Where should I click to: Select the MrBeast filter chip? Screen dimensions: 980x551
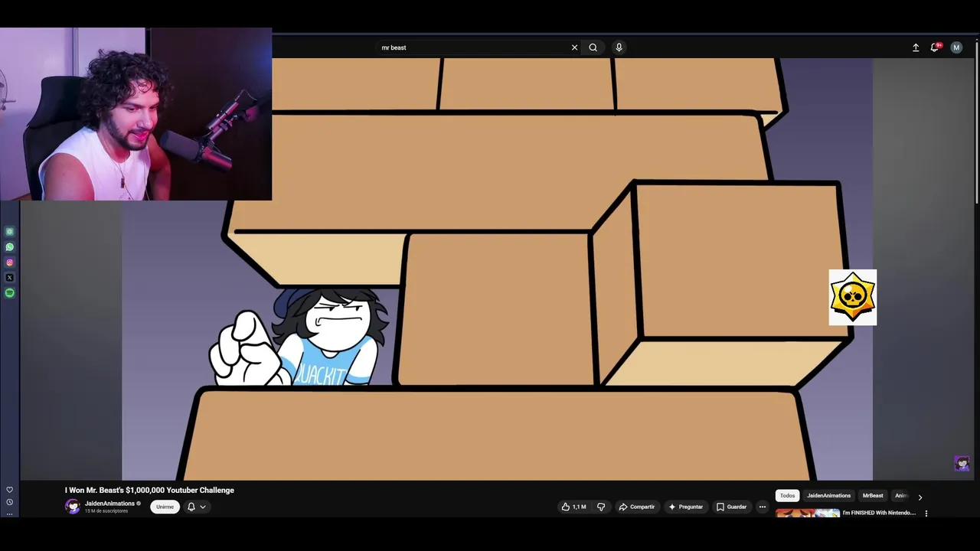coord(873,496)
